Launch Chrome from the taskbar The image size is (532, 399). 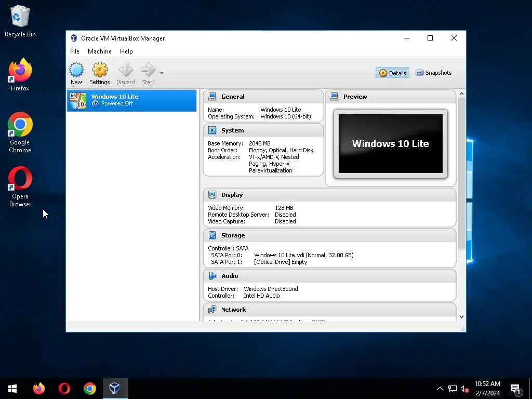[x=89, y=389]
